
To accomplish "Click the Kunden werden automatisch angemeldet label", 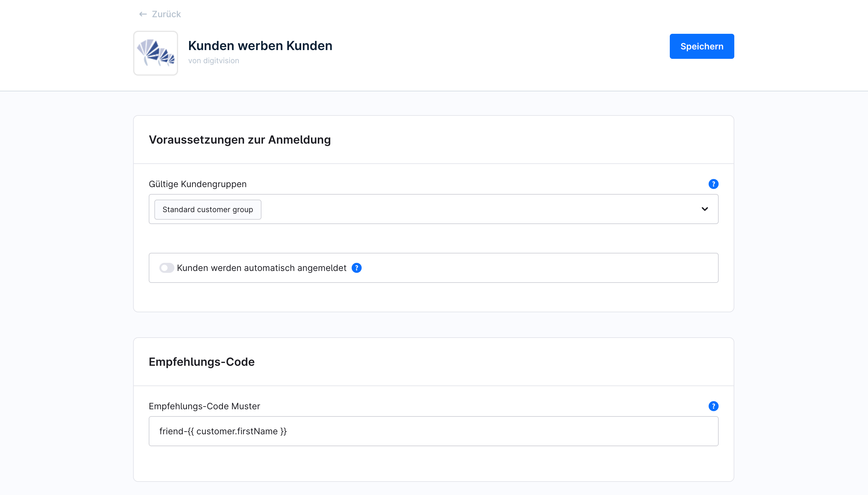I will point(261,268).
